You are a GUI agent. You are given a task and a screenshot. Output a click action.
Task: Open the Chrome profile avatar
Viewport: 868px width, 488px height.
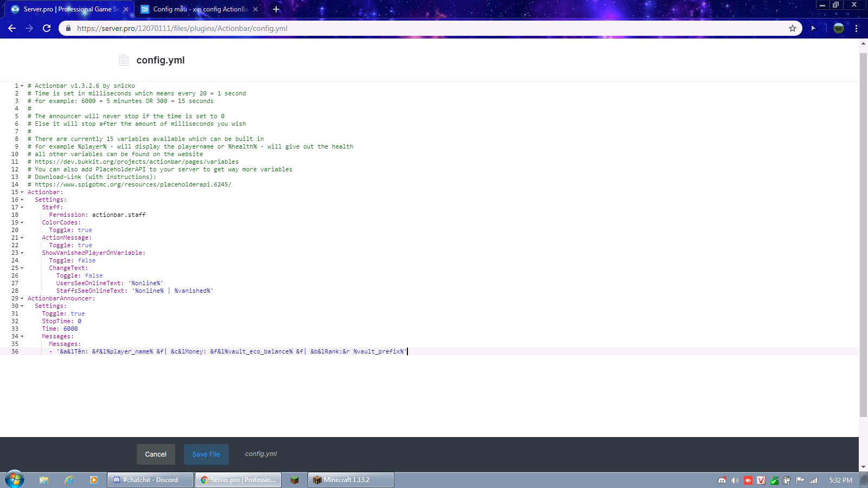pyautogui.click(x=839, y=28)
